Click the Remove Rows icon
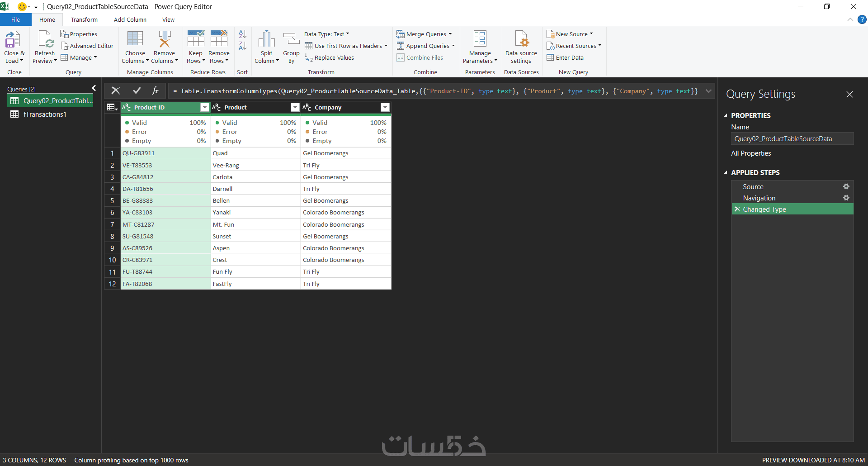868x466 pixels. coord(219,38)
